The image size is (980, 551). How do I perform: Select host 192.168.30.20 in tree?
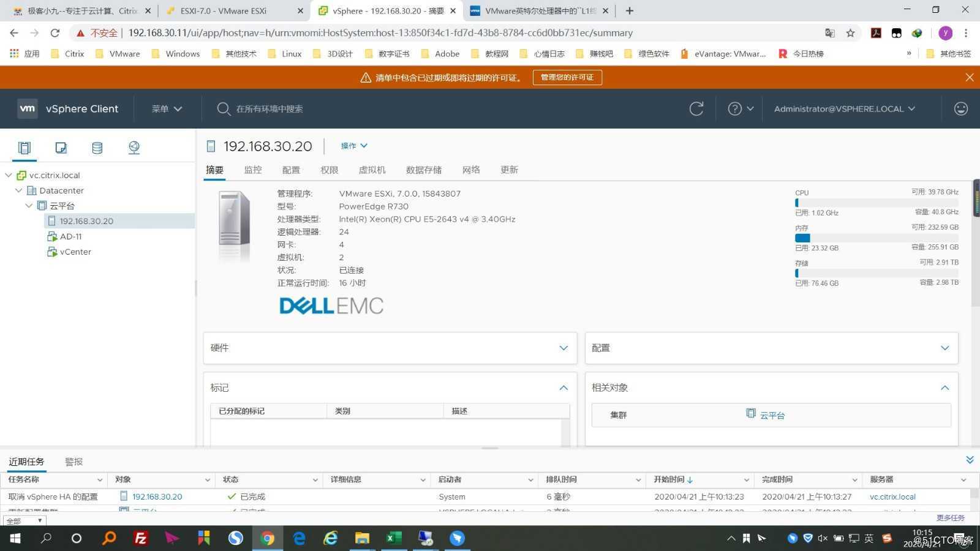tap(86, 221)
